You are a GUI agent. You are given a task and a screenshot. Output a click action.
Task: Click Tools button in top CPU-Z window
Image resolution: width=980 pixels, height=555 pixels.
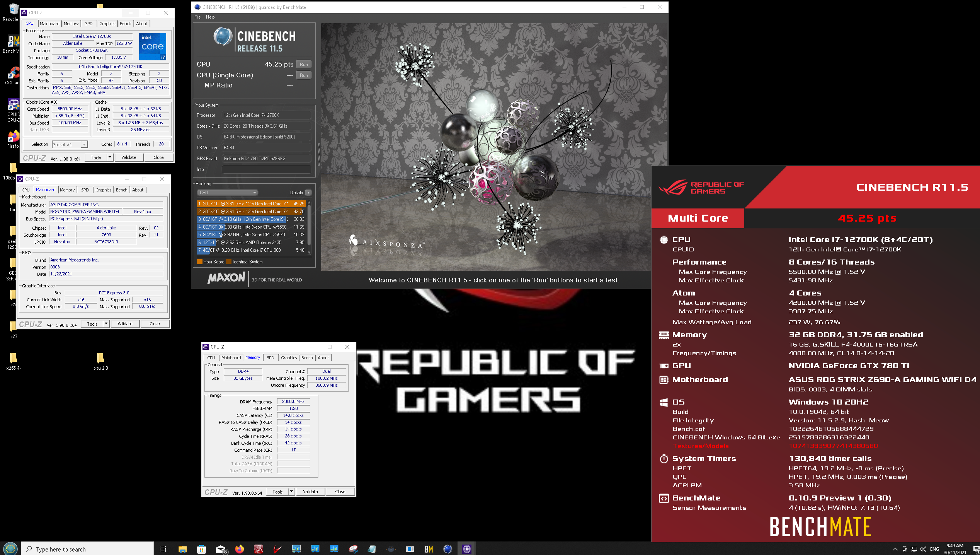point(96,157)
